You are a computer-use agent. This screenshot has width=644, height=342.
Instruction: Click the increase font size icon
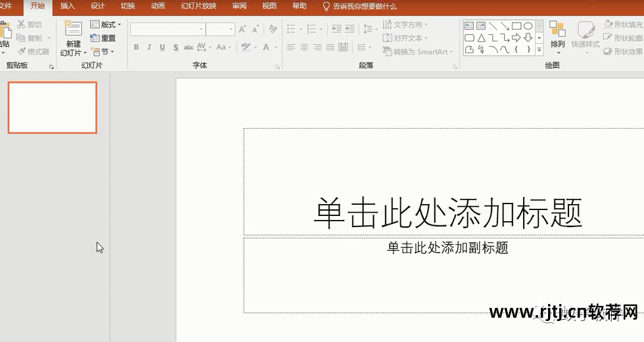click(x=242, y=30)
